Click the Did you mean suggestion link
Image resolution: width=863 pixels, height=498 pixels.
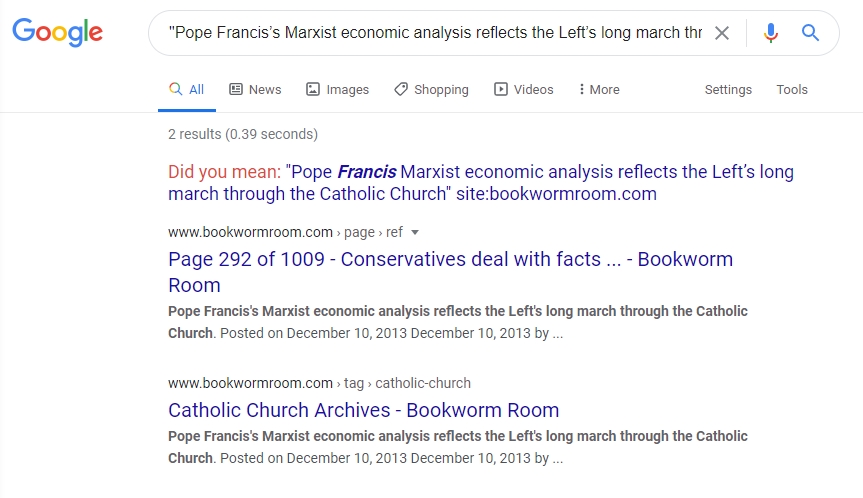(x=481, y=183)
